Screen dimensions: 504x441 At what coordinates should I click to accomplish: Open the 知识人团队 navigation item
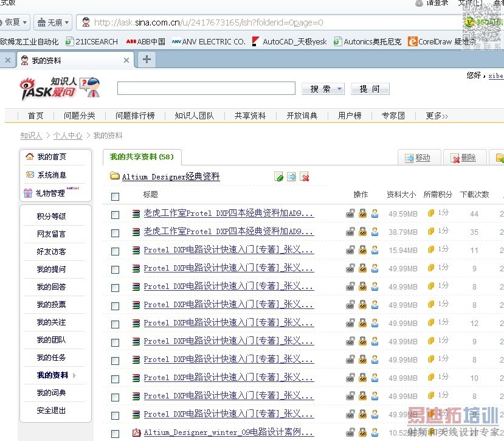click(194, 116)
